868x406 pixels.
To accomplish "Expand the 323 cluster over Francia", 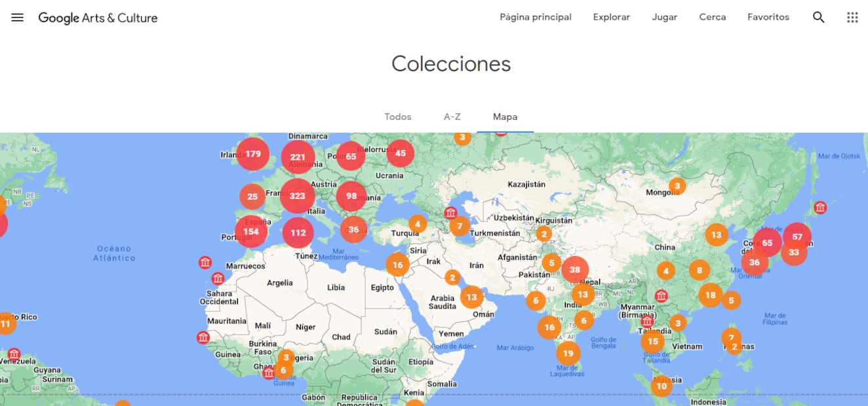I will (x=297, y=196).
